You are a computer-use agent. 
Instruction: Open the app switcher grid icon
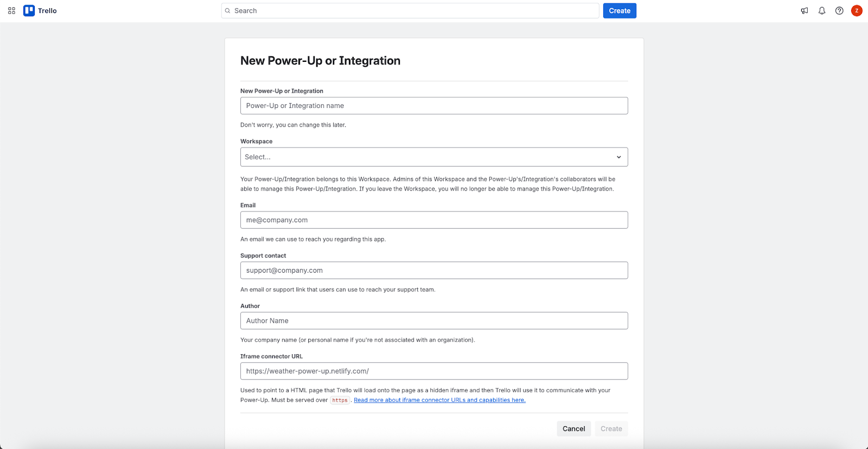click(11, 11)
